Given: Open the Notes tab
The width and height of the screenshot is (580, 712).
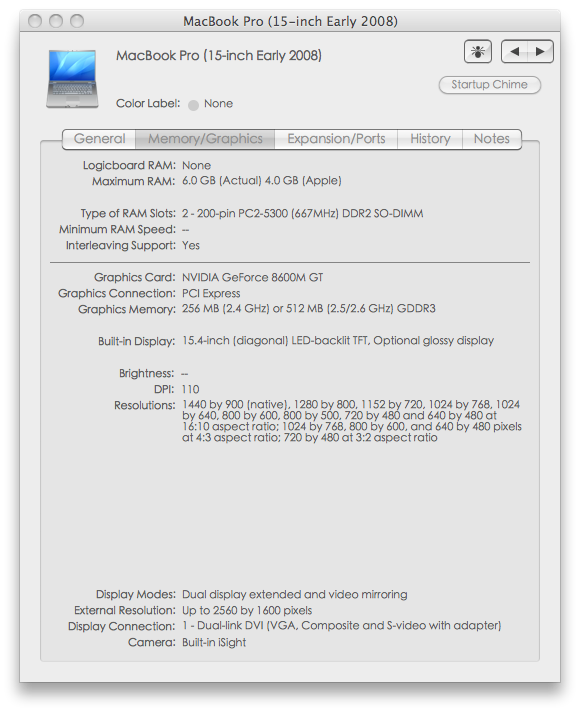Looking at the screenshot, I should [x=492, y=139].
